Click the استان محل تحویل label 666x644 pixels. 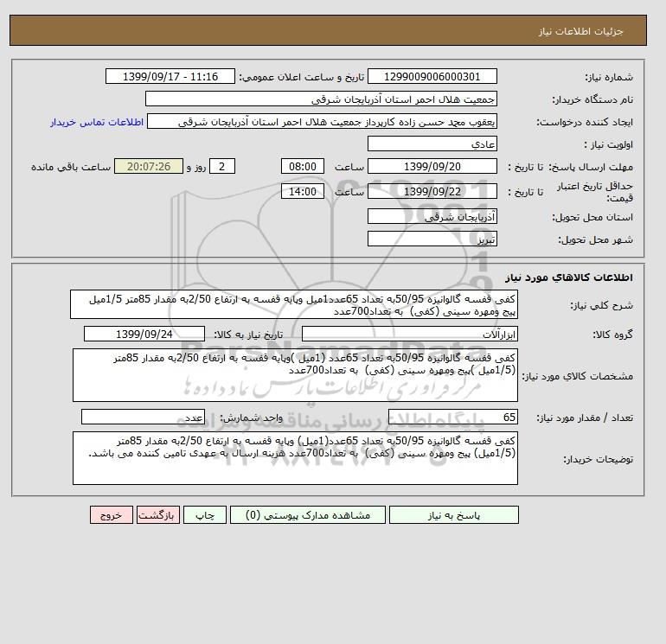pyautogui.click(x=592, y=217)
